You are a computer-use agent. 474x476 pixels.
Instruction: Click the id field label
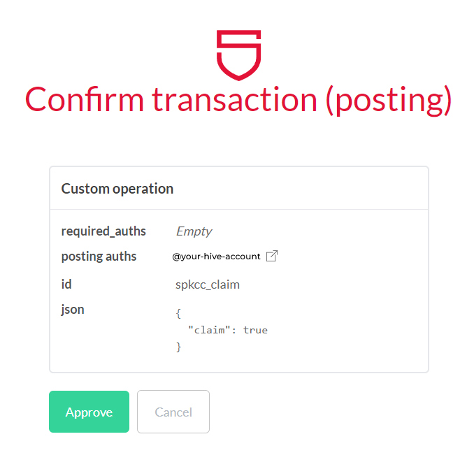point(66,284)
